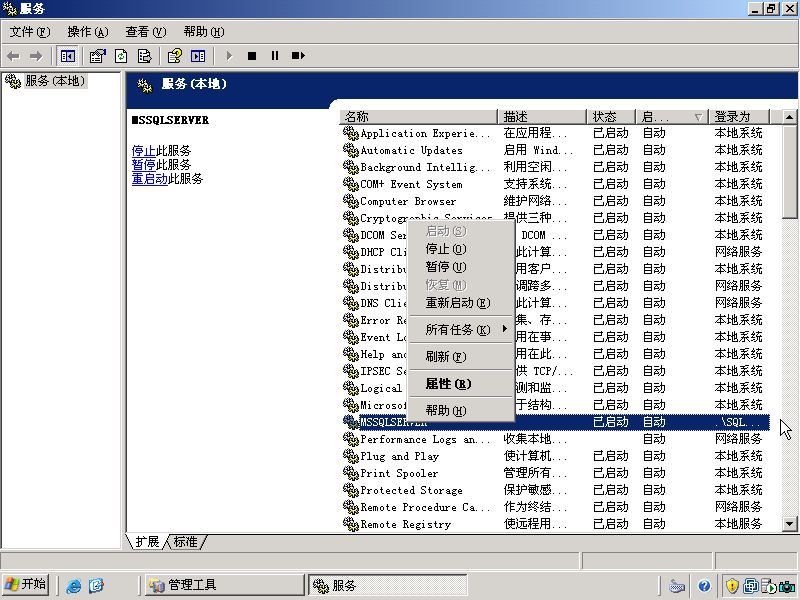The image size is (800, 600).
Task: Sort by the 描述 column header
Action: click(542, 117)
